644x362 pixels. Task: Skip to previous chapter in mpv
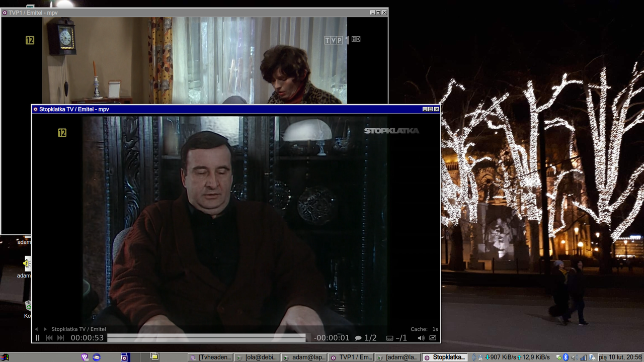click(49, 338)
